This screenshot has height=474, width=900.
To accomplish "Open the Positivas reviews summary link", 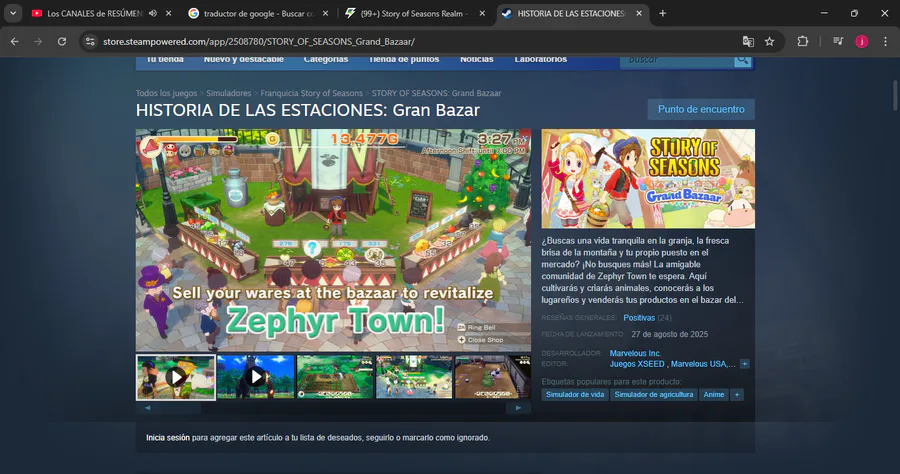I will [x=639, y=317].
